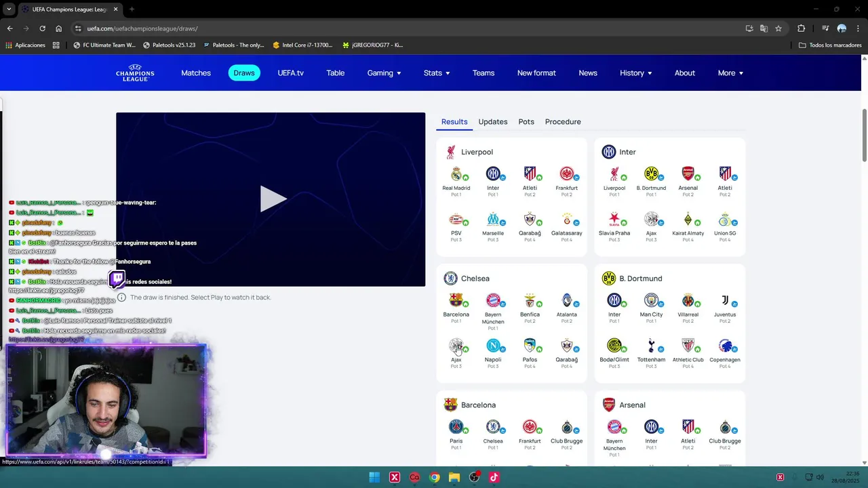
Task: Open the Chrome profile avatar
Action: [842, 28]
